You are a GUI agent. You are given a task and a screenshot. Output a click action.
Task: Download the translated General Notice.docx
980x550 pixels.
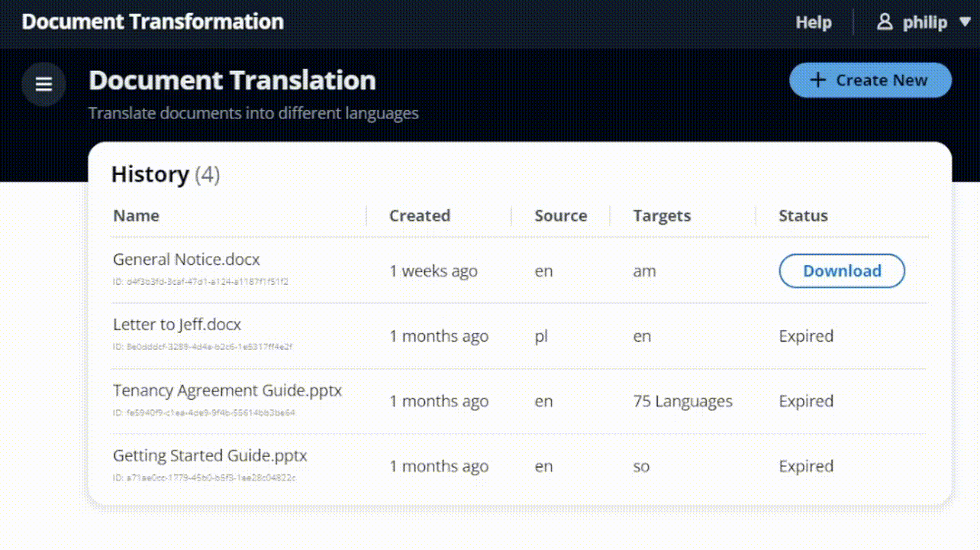841,270
